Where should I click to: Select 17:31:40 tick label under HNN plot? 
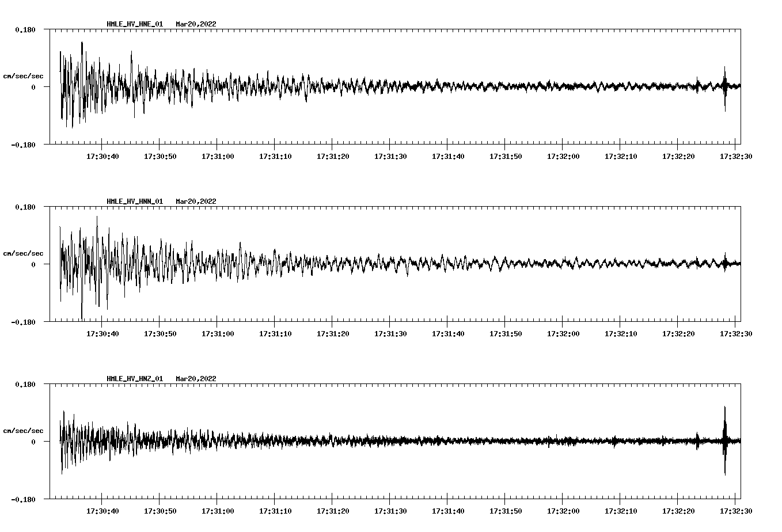point(448,333)
